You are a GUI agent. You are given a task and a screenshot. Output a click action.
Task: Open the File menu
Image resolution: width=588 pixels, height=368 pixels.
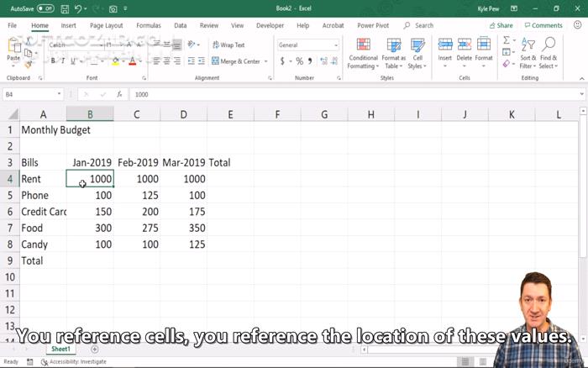point(12,25)
